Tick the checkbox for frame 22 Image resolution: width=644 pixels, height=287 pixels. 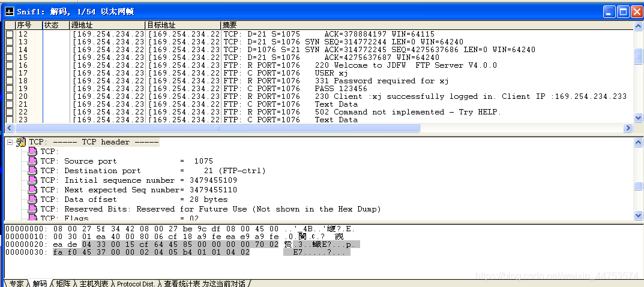tap(10, 112)
